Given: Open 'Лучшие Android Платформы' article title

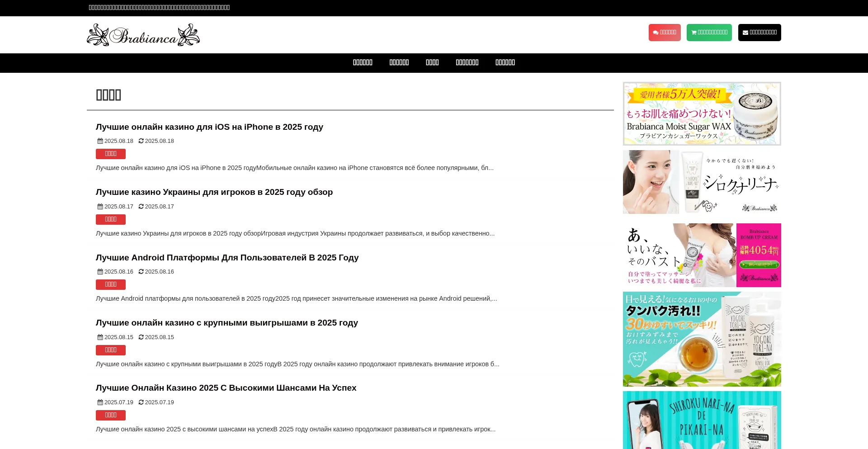Looking at the screenshot, I should coord(227,258).
